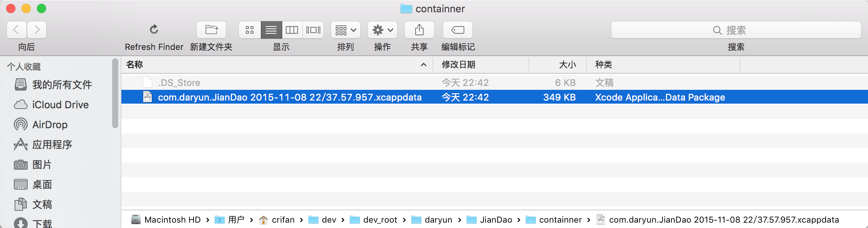Click the Edit Tags toolbar icon
This screenshot has height=228, width=868.
point(457,30)
